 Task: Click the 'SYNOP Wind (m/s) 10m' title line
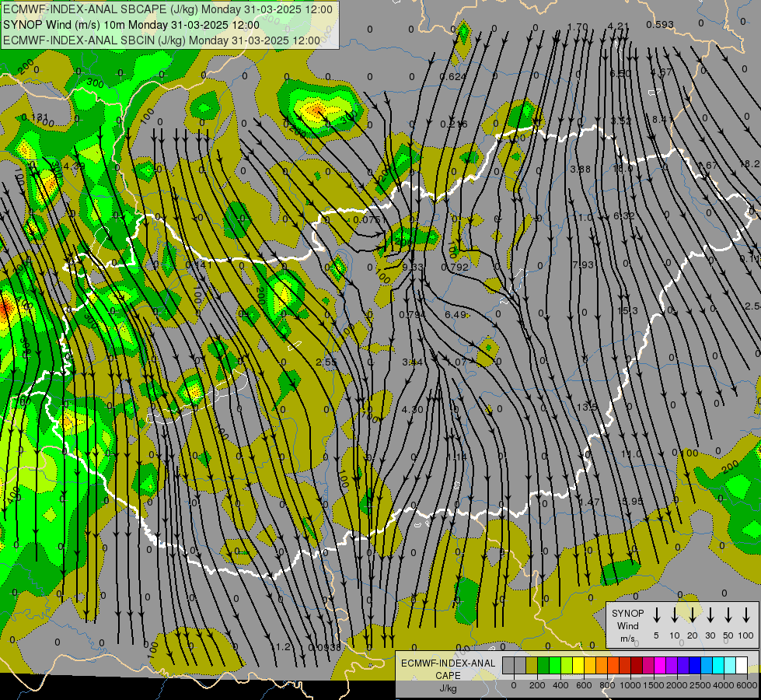(x=131, y=25)
